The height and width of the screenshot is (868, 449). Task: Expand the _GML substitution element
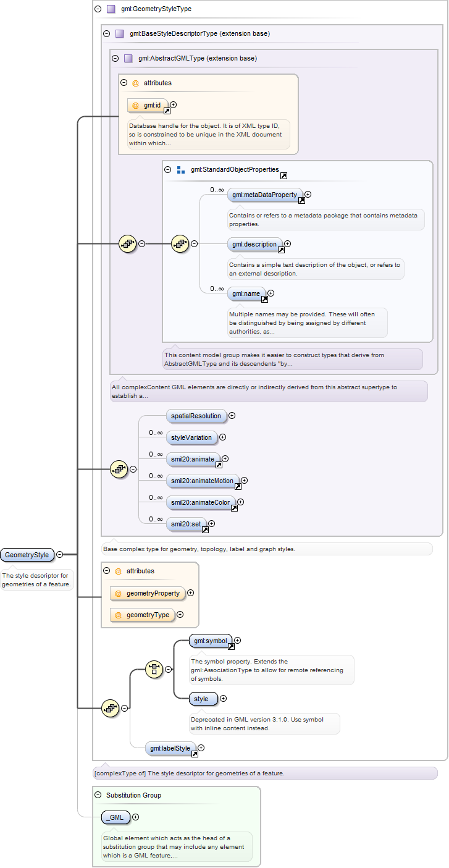(x=136, y=817)
